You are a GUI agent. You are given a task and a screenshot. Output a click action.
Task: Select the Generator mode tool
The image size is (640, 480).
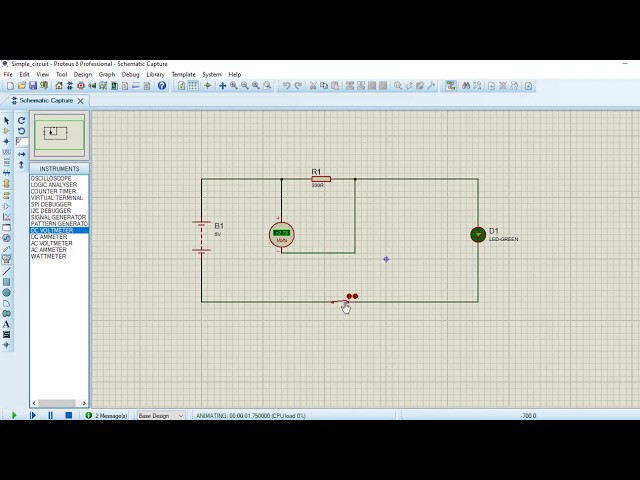[7, 238]
